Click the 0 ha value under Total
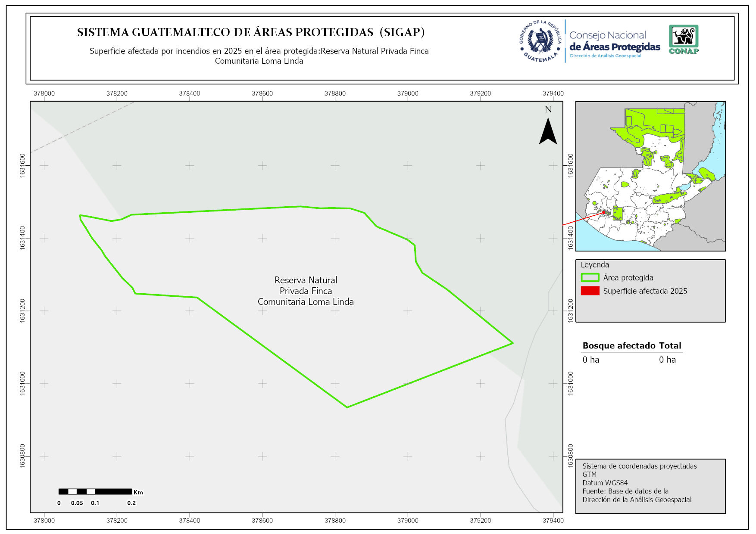This screenshot has height=534, width=756. click(x=667, y=360)
